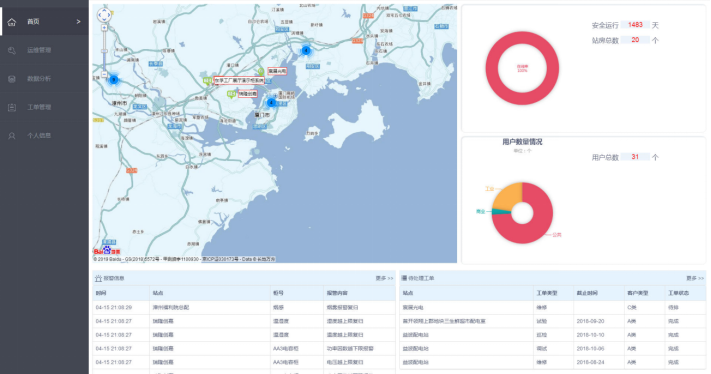Screen dimensions: 711x374
Task: Click the 运维管理 wrench-search icon
Action: 12,50
